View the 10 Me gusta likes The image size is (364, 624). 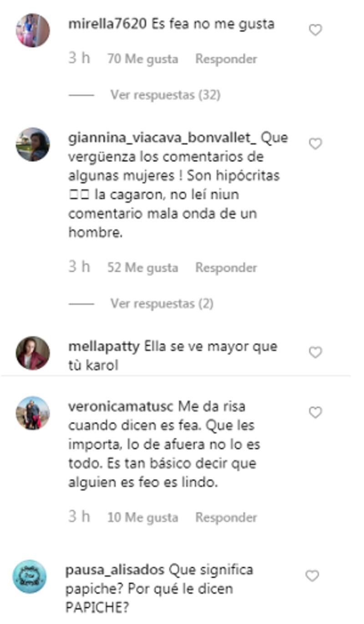pyautogui.click(x=143, y=517)
